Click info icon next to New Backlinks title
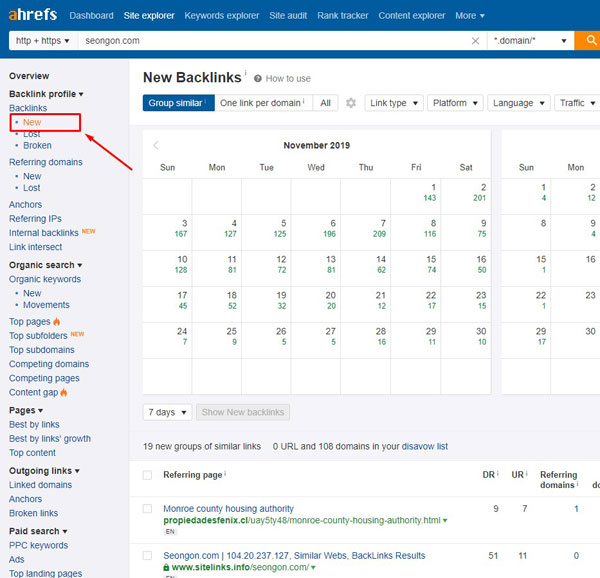600x578 pixels. point(246,72)
